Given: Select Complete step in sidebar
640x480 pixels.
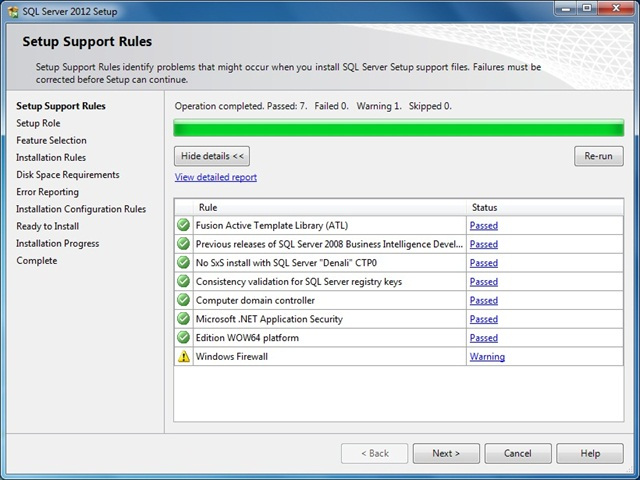Looking at the screenshot, I should pos(37,260).
